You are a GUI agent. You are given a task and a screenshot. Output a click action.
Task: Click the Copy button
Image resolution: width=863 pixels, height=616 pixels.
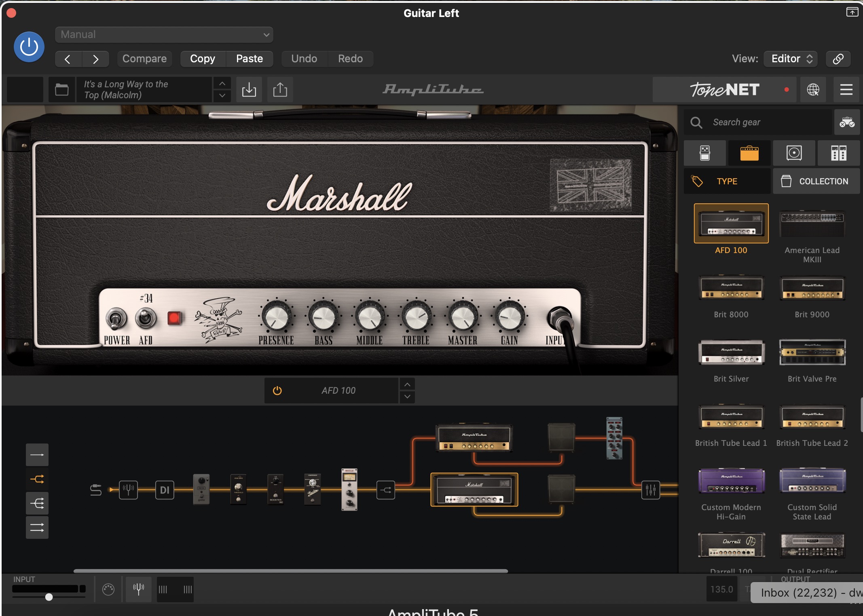[203, 59]
